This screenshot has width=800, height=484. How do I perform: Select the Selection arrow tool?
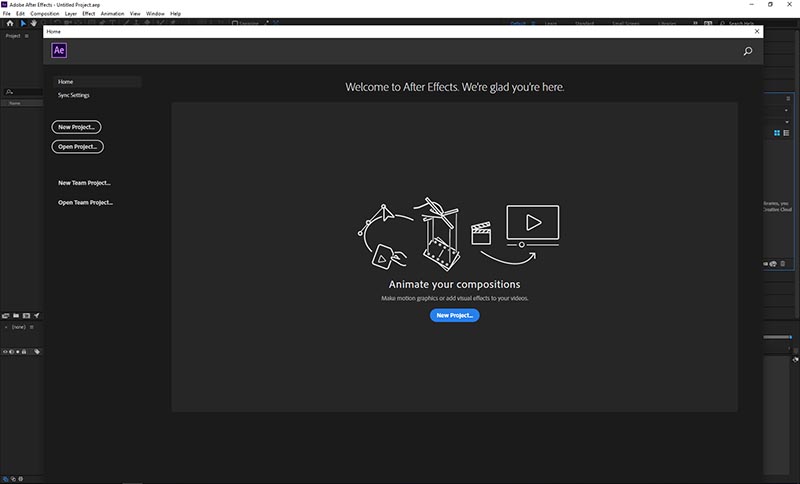tap(23, 23)
